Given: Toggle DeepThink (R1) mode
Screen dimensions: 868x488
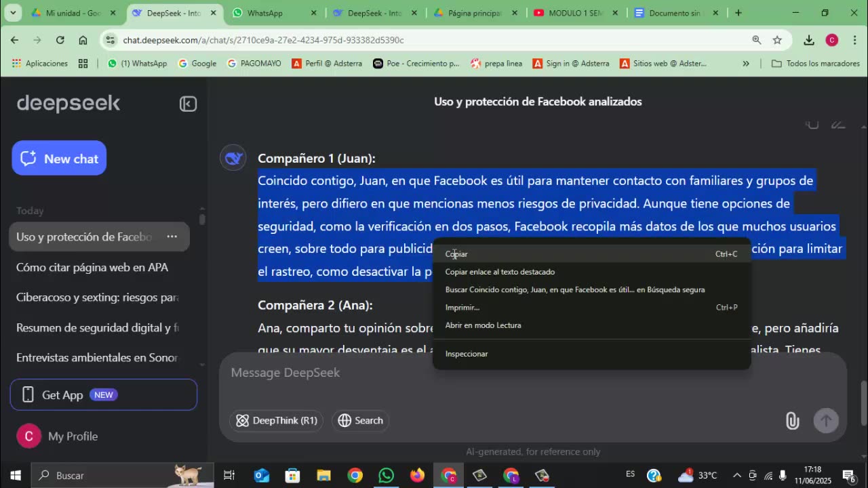Looking at the screenshot, I should point(276,420).
